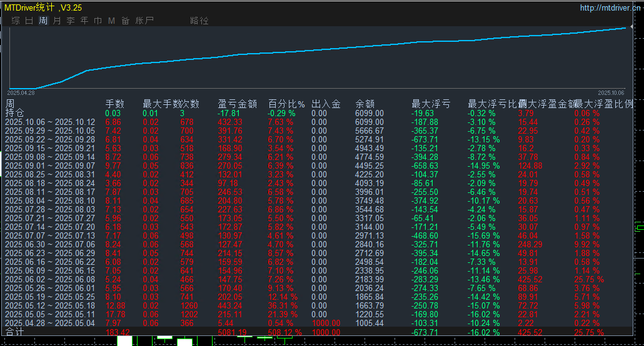This screenshot has width=644, height=346.
Task: Click the 合计 totals row label
Action: pos(15,332)
